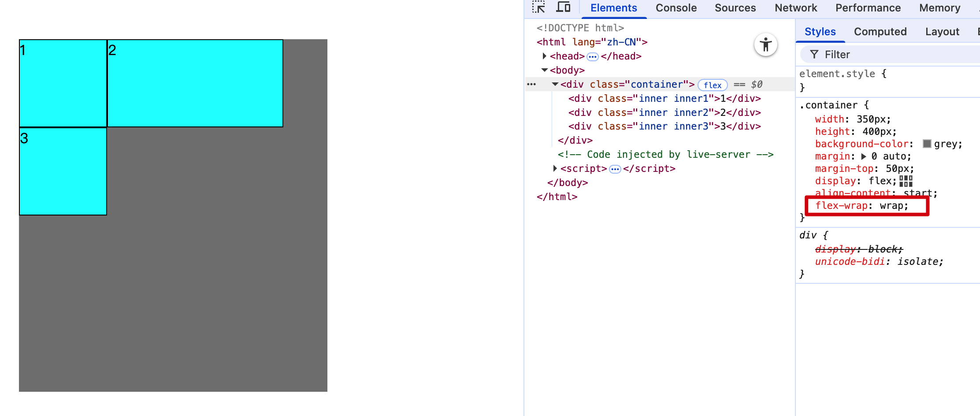Open the Network tab

pyautogui.click(x=796, y=8)
